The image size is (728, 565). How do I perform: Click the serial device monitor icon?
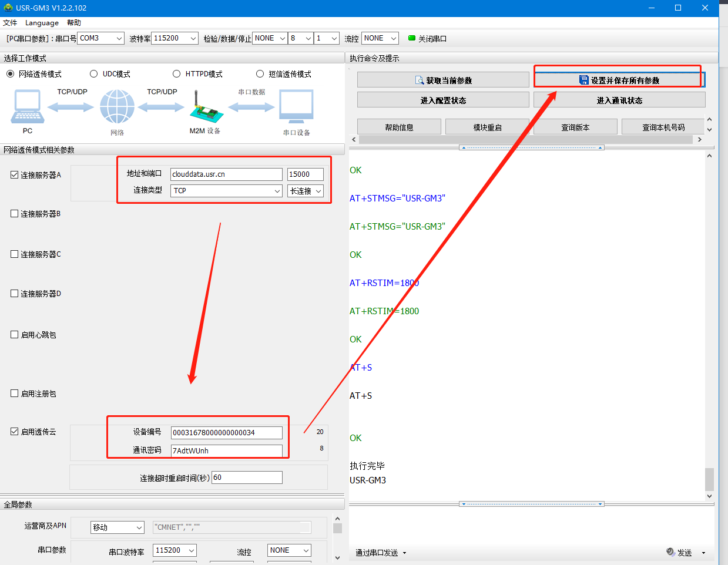click(296, 106)
